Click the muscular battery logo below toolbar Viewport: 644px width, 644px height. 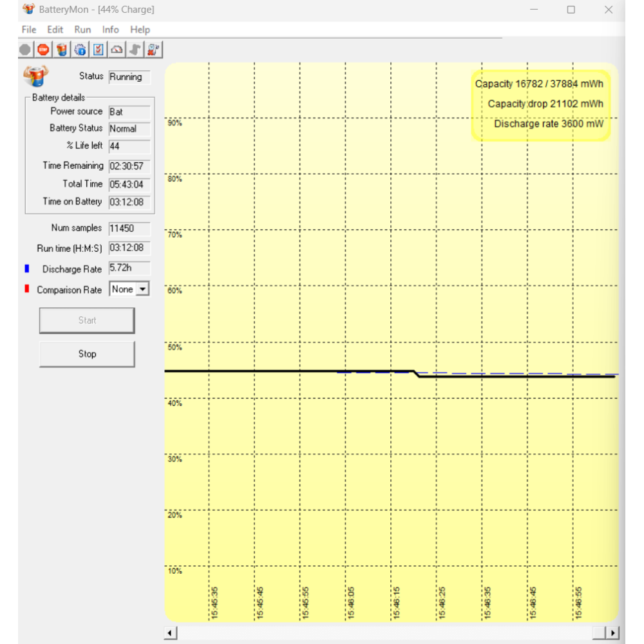pyautogui.click(x=35, y=76)
